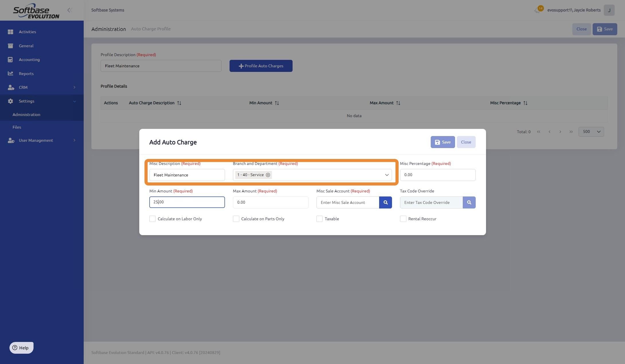Open the Accounting calculator icon
Image resolution: width=625 pixels, height=364 pixels.
(10, 60)
